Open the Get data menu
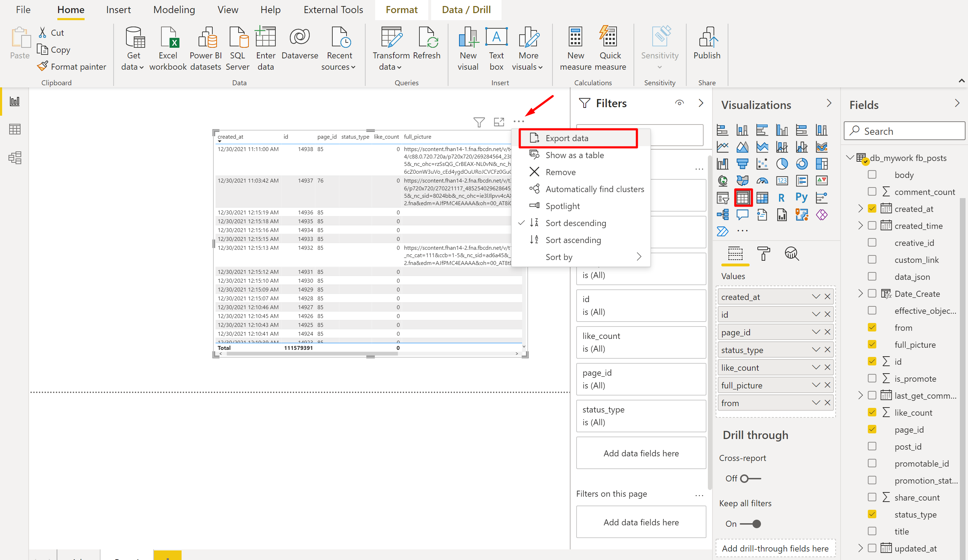The width and height of the screenshot is (968, 560). tap(133, 49)
